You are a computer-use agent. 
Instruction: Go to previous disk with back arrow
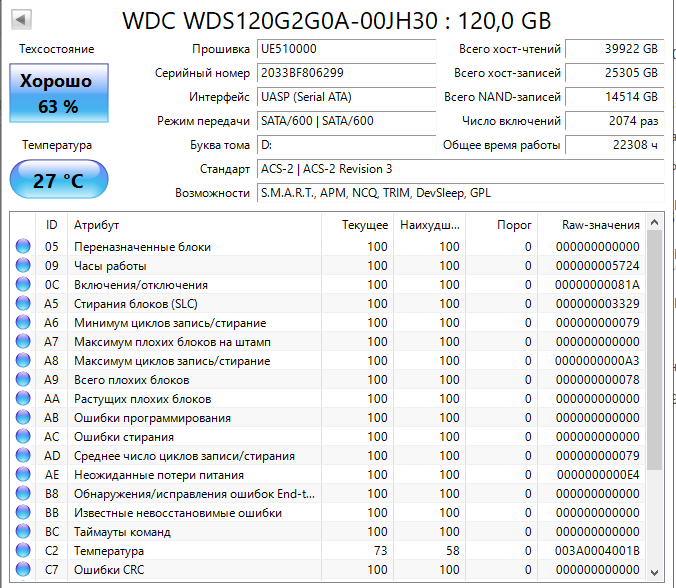tap(21, 19)
